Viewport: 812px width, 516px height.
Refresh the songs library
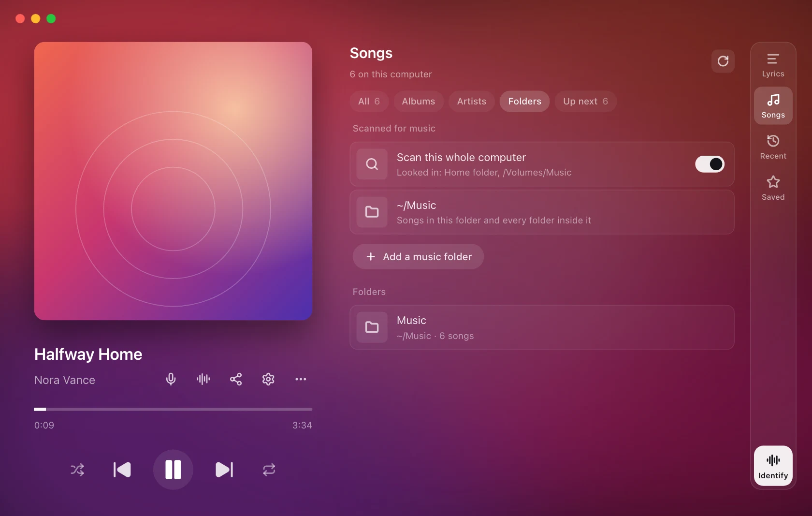pyautogui.click(x=723, y=61)
